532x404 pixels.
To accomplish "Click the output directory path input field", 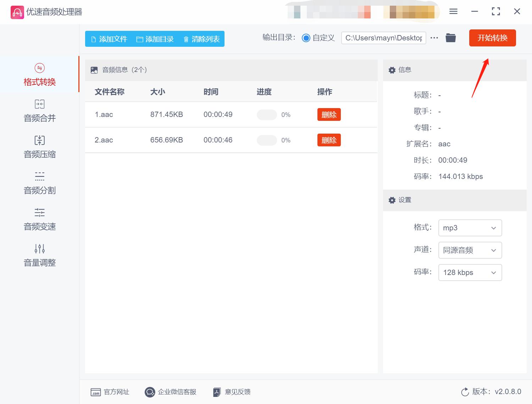I will coord(383,38).
